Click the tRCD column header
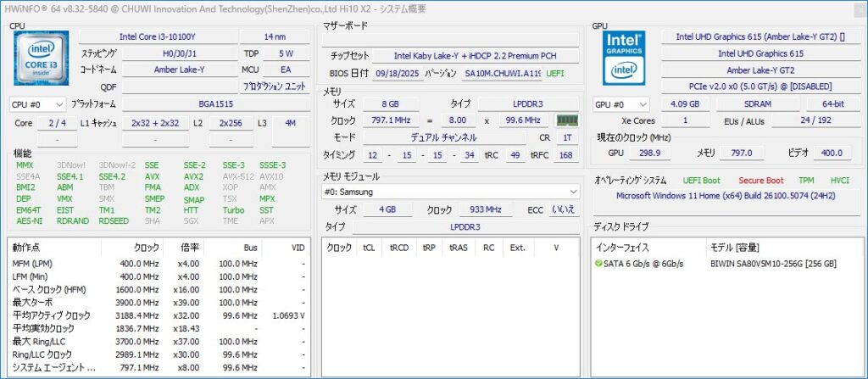This screenshot has height=379, width=868. [398, 248]
